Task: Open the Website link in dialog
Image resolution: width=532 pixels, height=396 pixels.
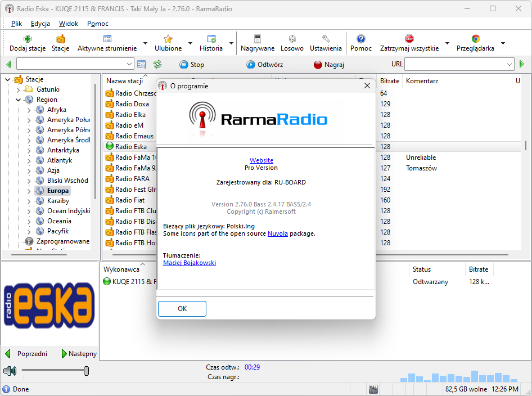Action: [x=262, y=160]
